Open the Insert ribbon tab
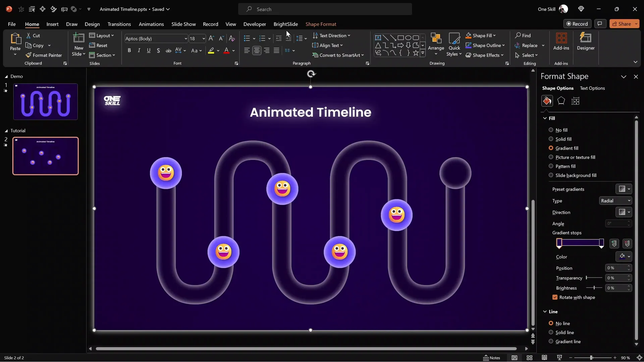The width and height of the screenshot is (644, 362). pyautogui.click(x=52, y=24)
